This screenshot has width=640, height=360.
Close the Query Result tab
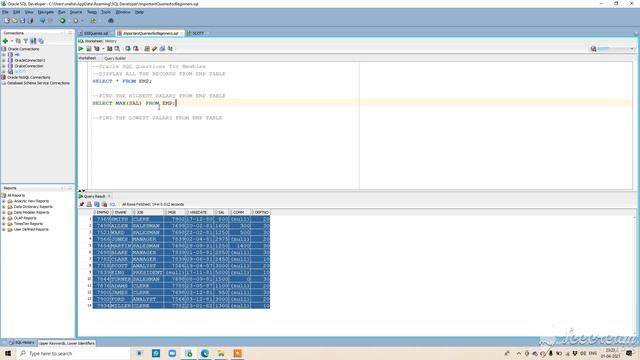coord(109,196)
